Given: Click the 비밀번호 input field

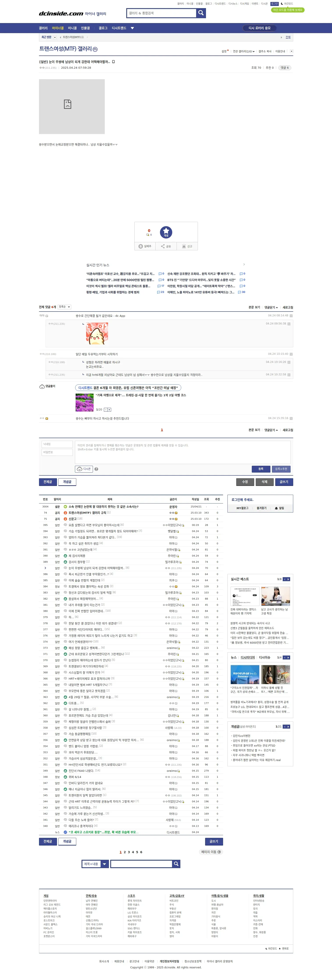Looking at the screenshot, I should (x=57, y=452).
